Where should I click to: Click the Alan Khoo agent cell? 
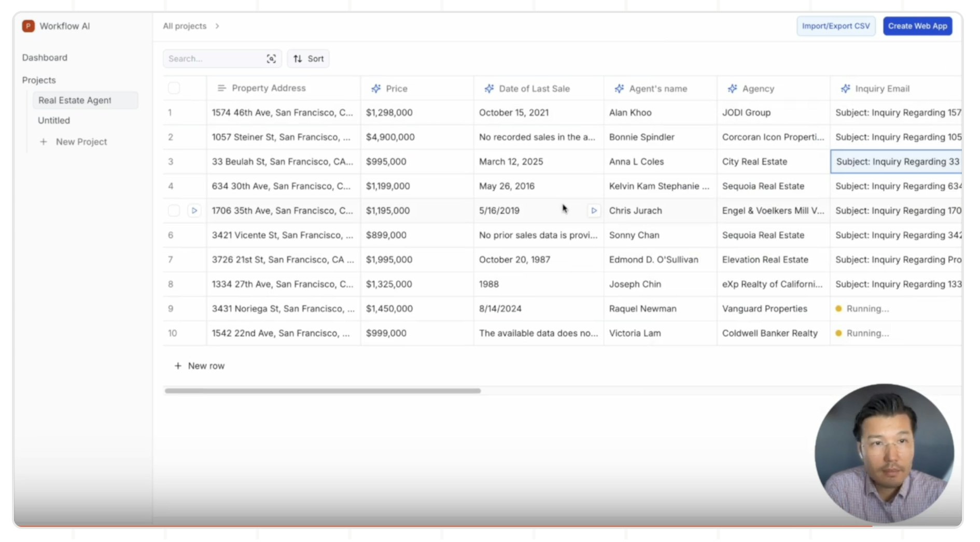pyautogui.click(x=661, y=112)
